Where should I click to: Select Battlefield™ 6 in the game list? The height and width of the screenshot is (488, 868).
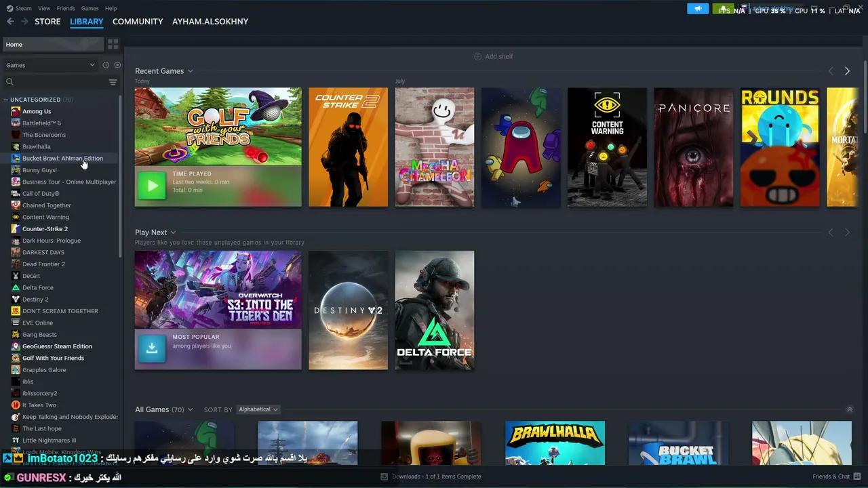[x=42, y=123]
